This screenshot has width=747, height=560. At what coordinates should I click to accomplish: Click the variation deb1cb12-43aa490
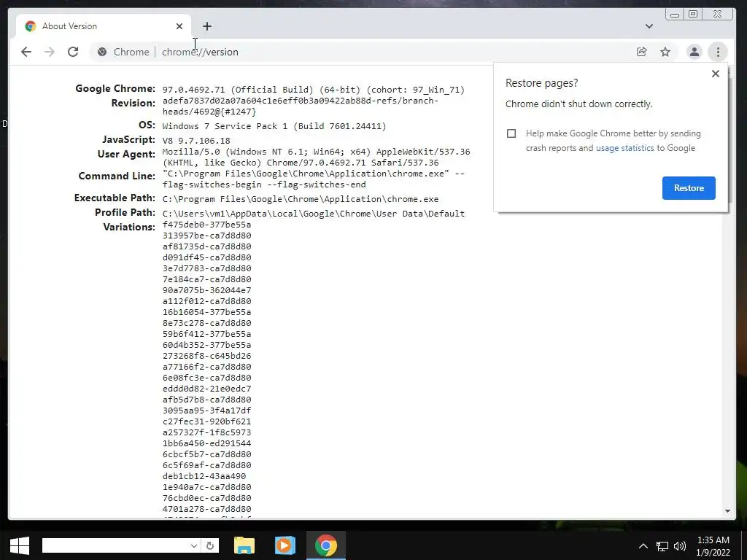(x=204, y=476)
